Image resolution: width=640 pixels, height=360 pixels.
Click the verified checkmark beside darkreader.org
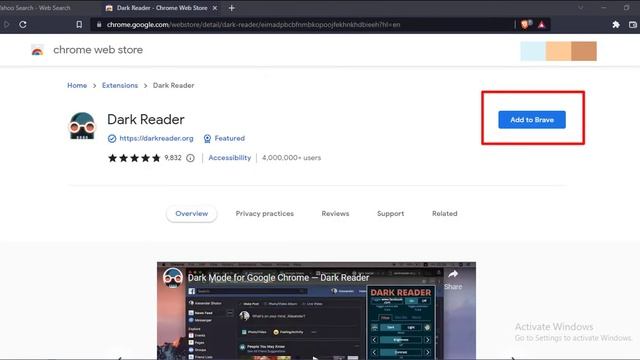[x=112, y=138]
